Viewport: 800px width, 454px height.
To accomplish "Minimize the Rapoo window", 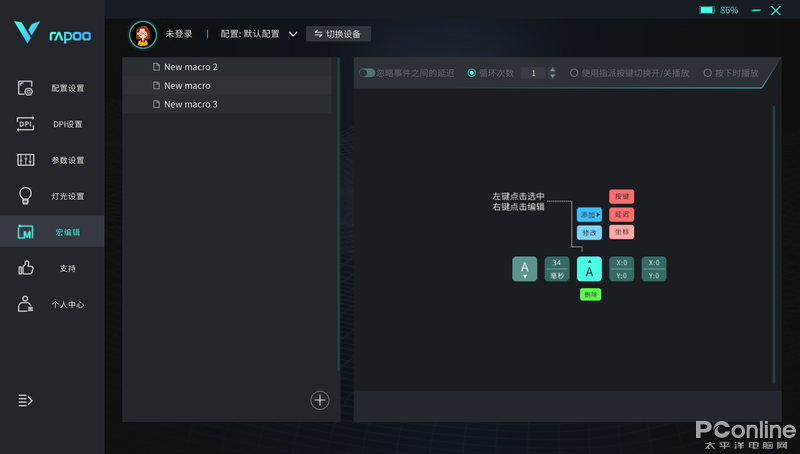I will 756,10.
